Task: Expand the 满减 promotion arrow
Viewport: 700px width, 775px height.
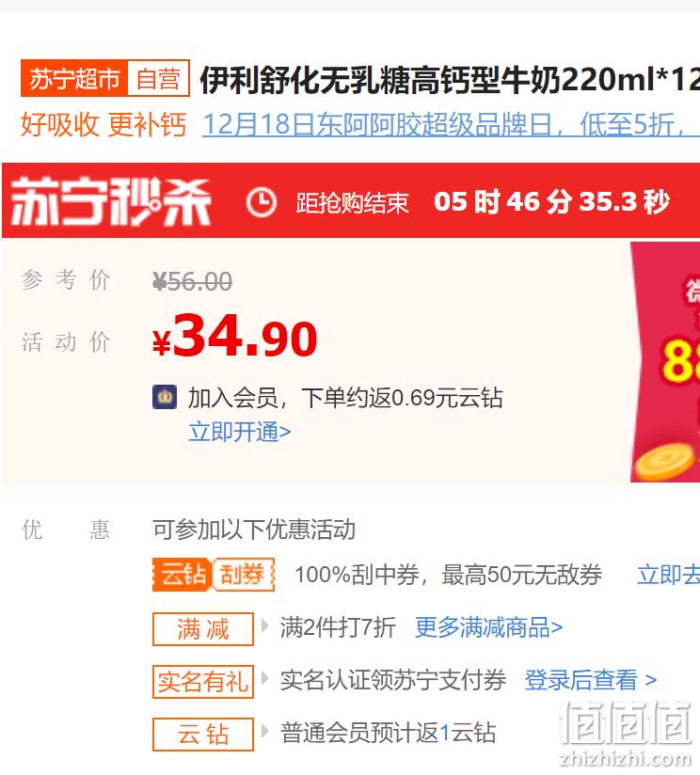Action: (x=265, y=626)
